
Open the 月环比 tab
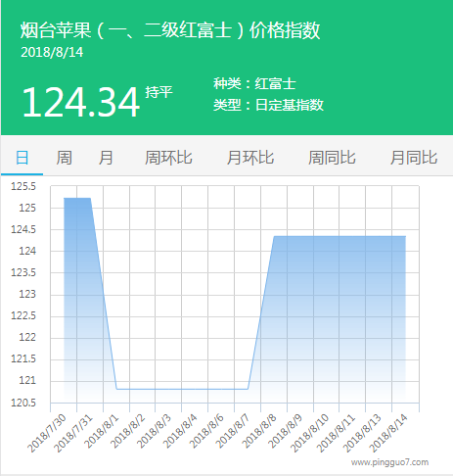pyautogui.click(x=250, y=158)
